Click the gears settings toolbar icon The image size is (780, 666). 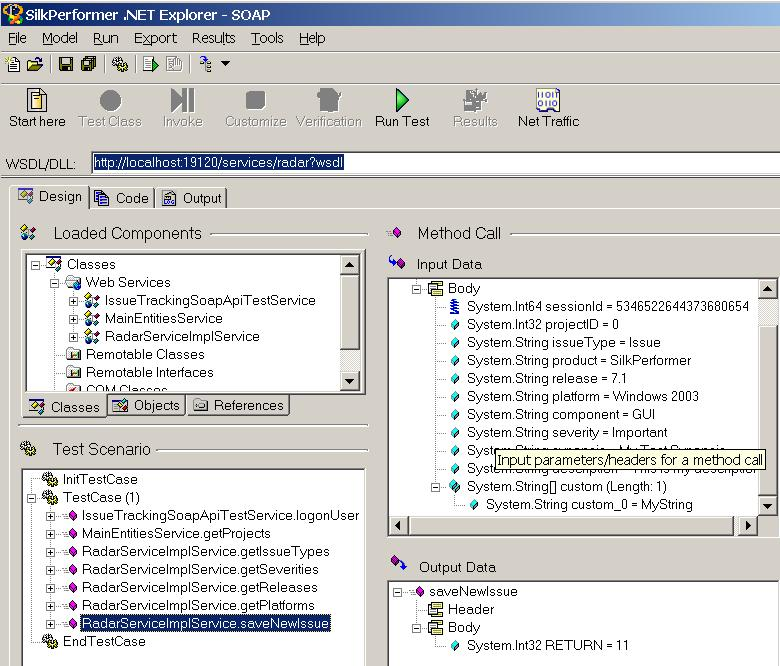(119, 64)
